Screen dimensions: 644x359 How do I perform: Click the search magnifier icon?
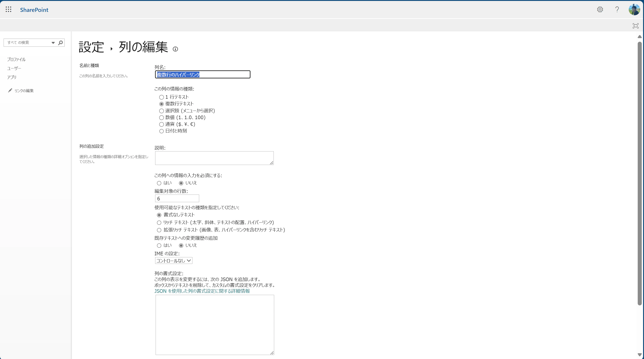click(x=60, y=43)
